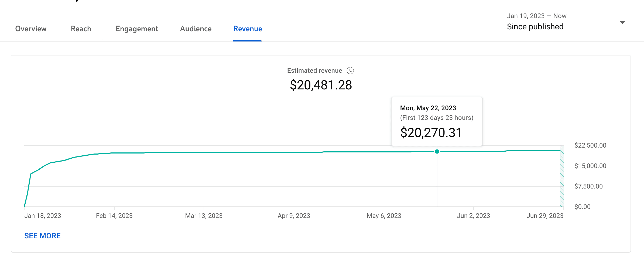The image size is (644, 265).
Task: Click the 'Jan 19, 2023 — Now' date text
Action: tap(536, 16)
